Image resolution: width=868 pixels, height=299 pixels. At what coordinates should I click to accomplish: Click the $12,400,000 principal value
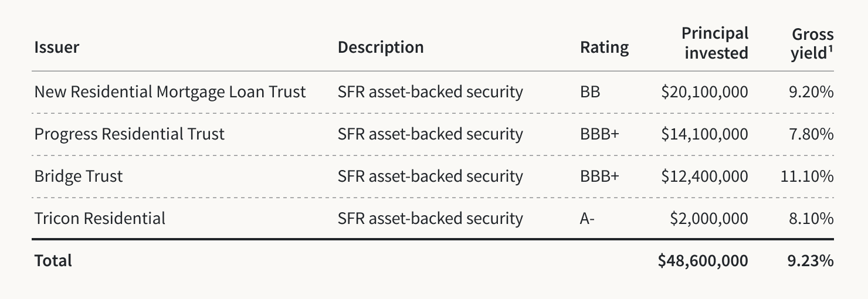(704, 176)
